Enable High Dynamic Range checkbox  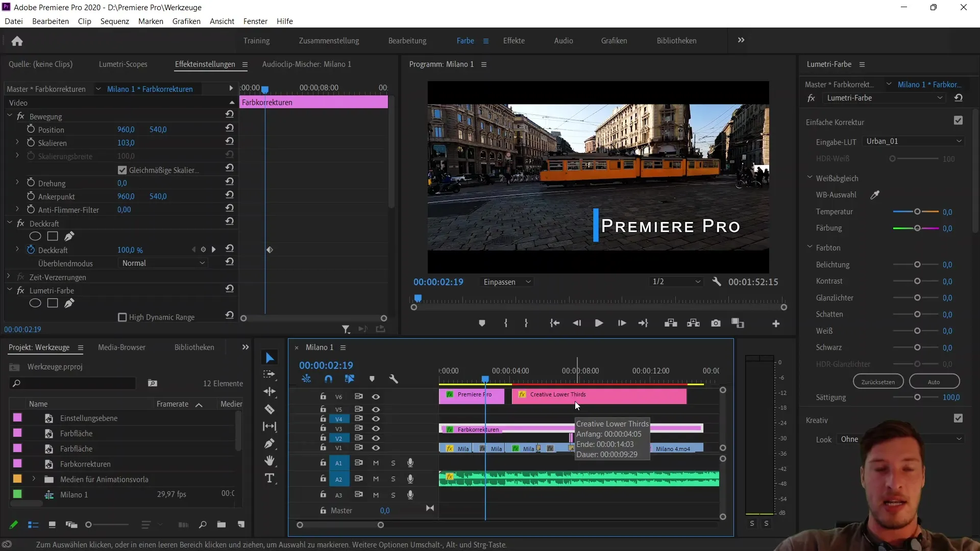(121, 317)
